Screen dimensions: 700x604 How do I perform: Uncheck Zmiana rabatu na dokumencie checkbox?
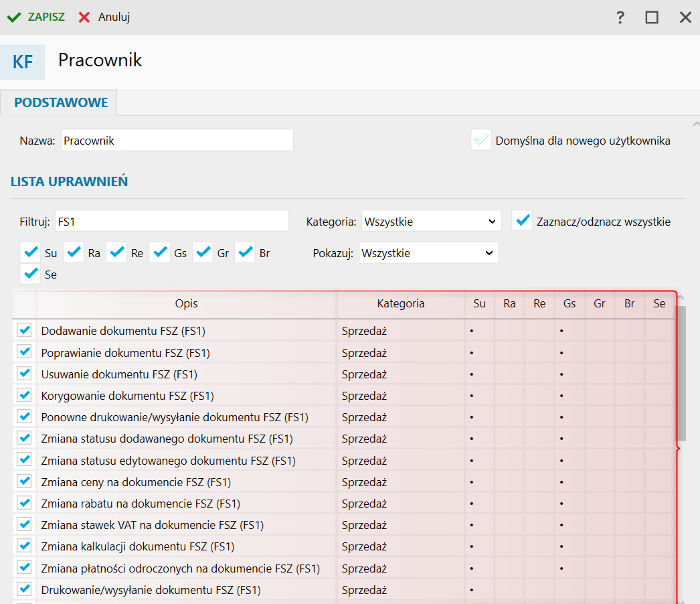point(24,503)
